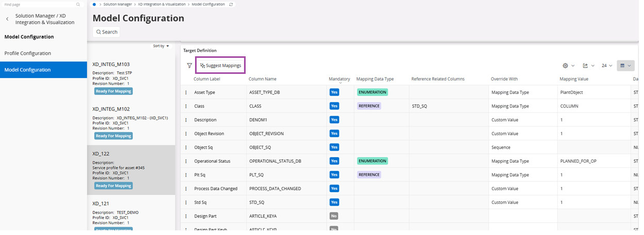Click the back arrow beside Solution Manager
Image resolution: width=644 pixels, height=235 pixels.
7,19
